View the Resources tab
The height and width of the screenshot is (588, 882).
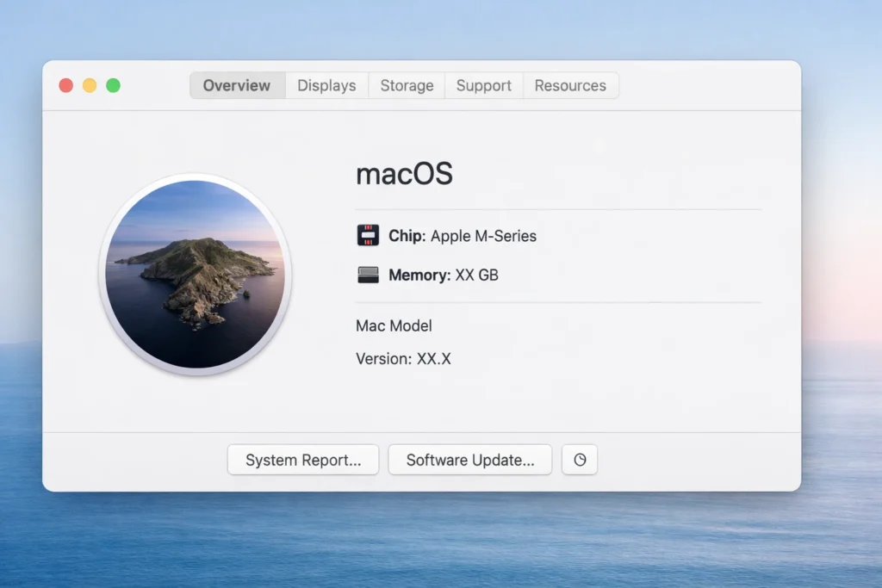570,85
